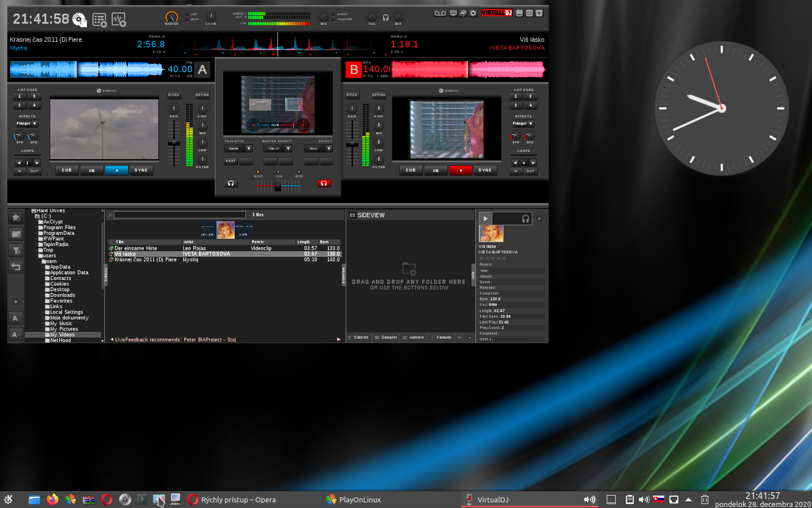Switch to the Karaoke tab

441,338
